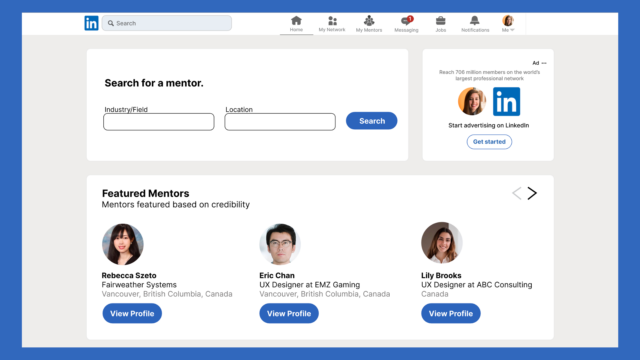Click the Rebecca Szeto name
Screen dimensions: 640x360
coord(129,276)
